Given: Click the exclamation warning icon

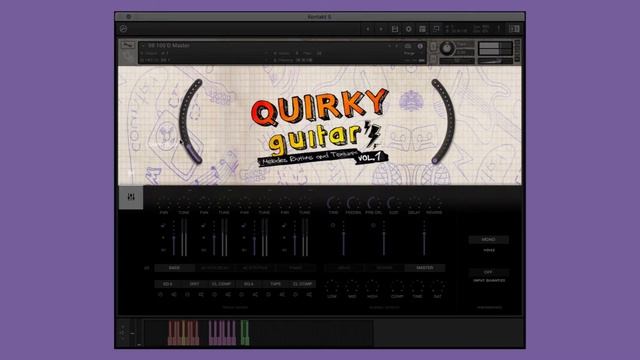Looking at the screenshot, I should click(x=498, y=29).
